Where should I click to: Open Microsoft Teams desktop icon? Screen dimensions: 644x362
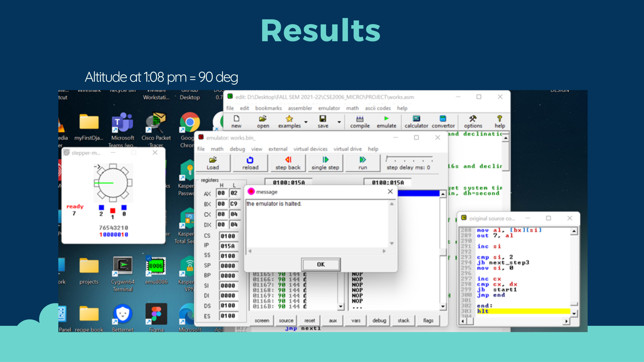[122, 130]
